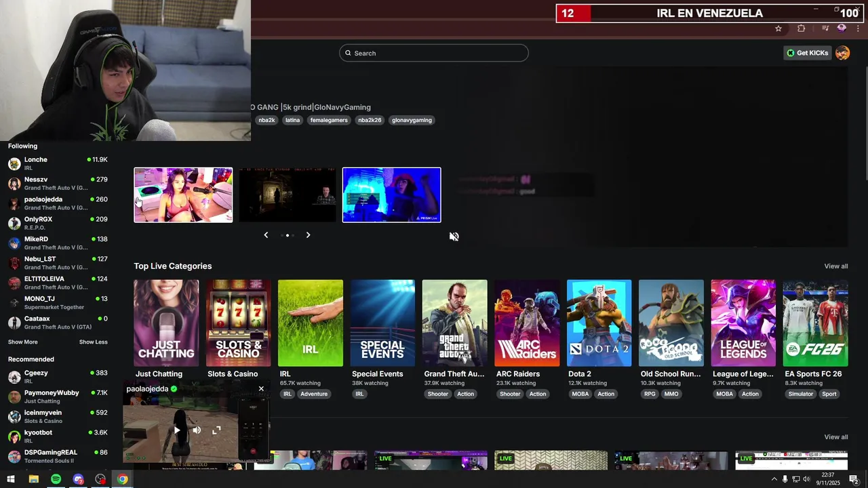Image resolution: width=868 pixels, height=488 pixels.
Task: Open Chrome's profile avatar in the toolbar
Action: [842, 28]
